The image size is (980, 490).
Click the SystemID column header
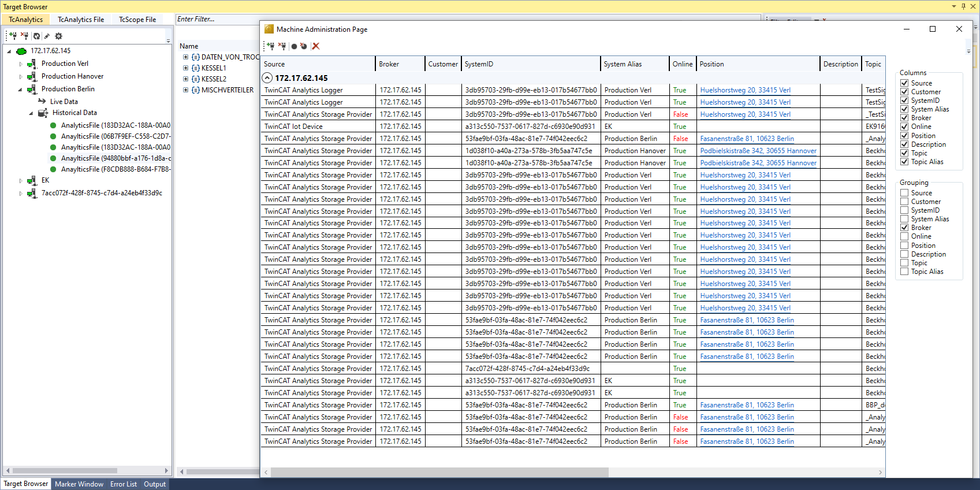click(531, 64)
